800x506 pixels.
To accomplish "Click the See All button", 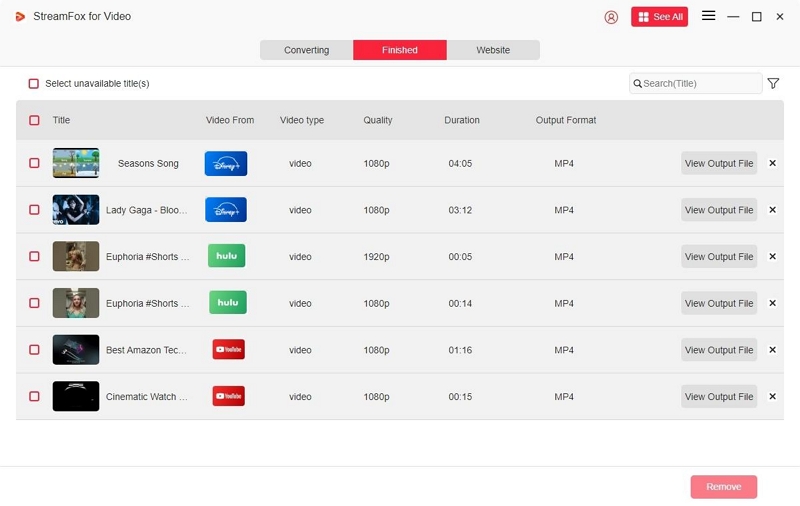I will click(x=659, y=17).
